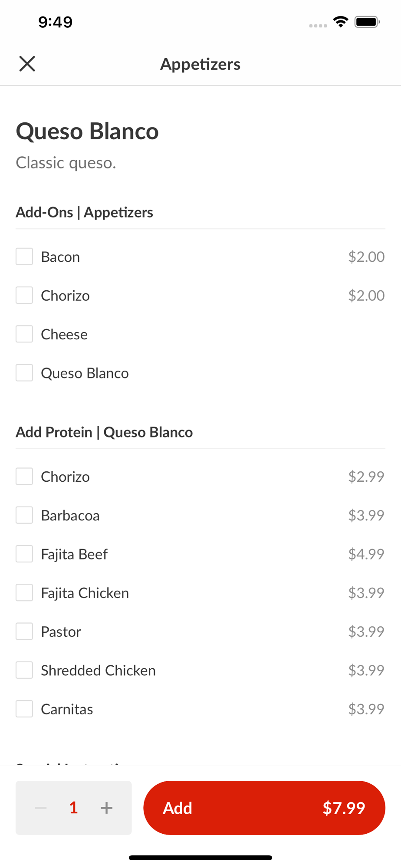
Task: Enable the Queso Blanco add-on option
Action: (x=24, y=373)
